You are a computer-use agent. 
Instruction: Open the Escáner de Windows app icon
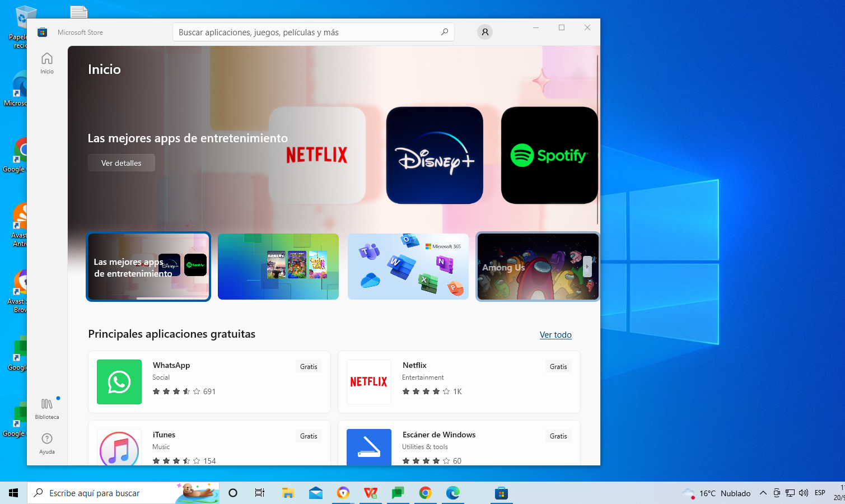(369, 447)
